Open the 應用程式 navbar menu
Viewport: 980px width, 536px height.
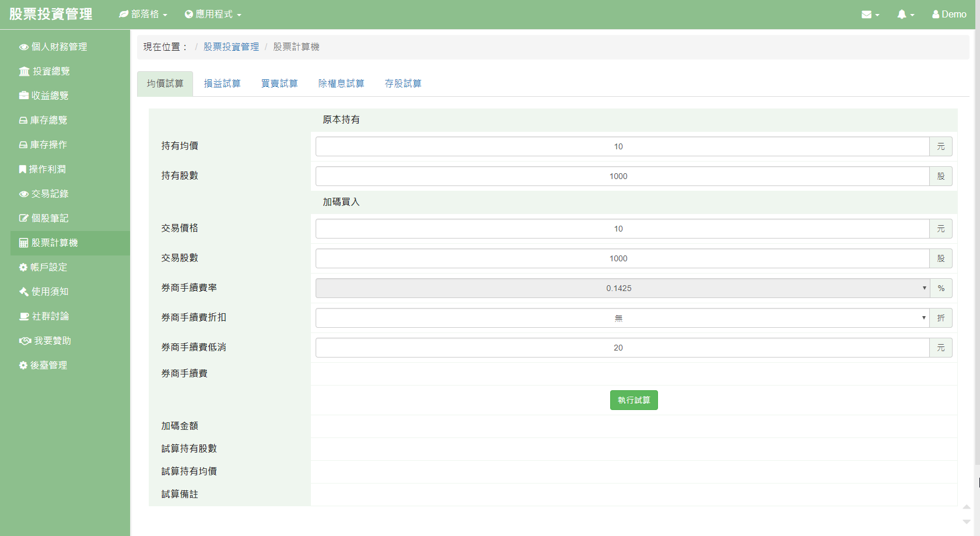click(213, 15)
